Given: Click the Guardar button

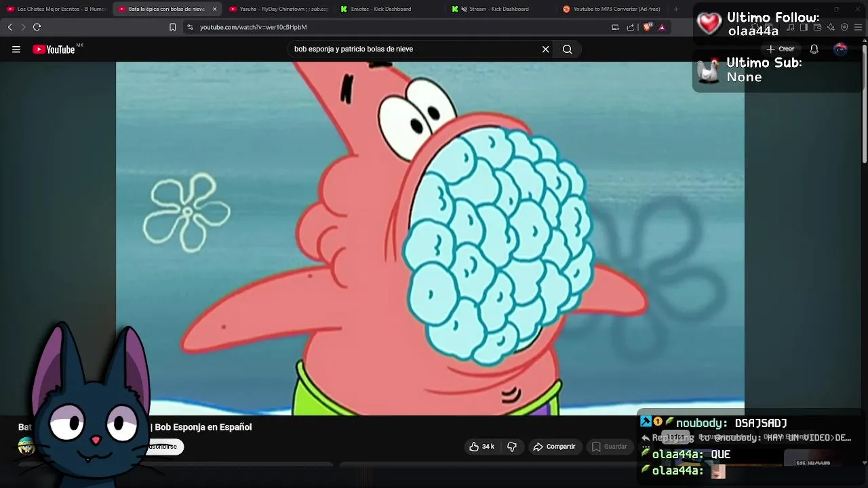Looking at the screenshot, I should tap(609, 447).
